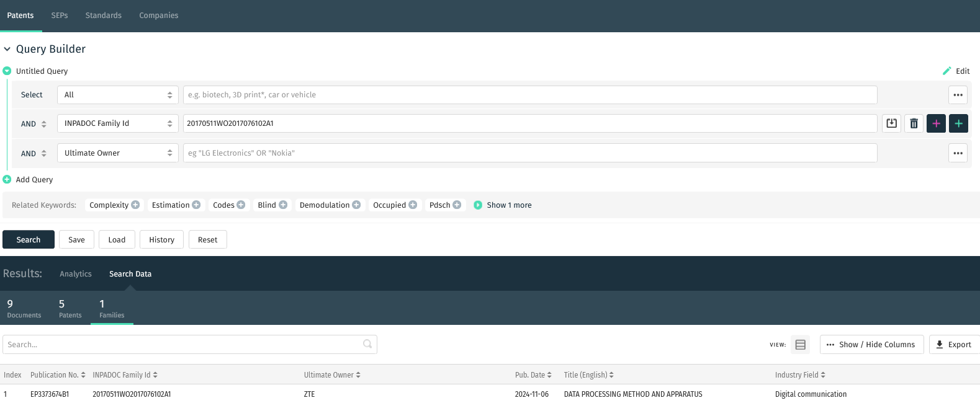Click the teal plus add-row icon
This screenshot has width=980, height=403.
(x=959, y=123)
